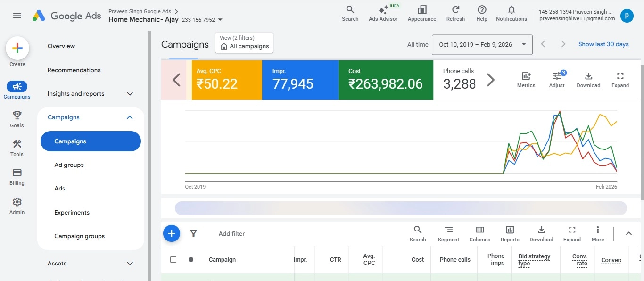Click the Add filter field
The image size is (644, 281).
click(x=232, y=234)
